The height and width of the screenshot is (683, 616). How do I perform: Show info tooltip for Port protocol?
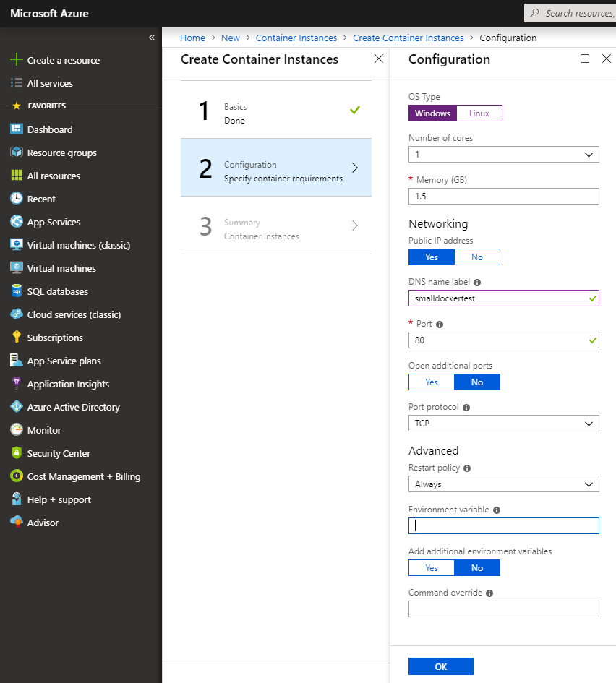[x=466, y=408]
